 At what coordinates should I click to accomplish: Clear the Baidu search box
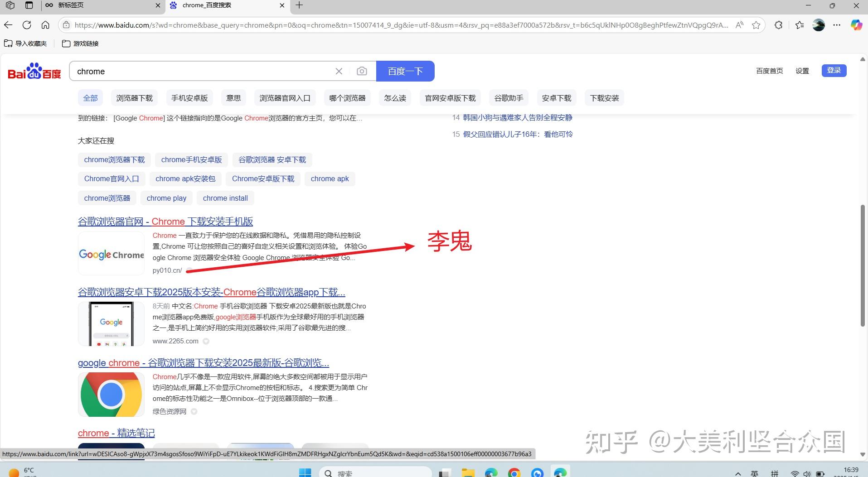pyautogui.click(x=339, y=71)
